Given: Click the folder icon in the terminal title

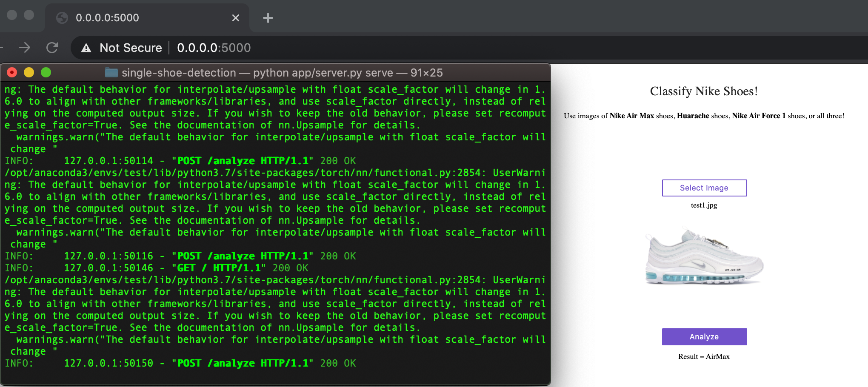Looking at the screenshot, I should [x=111, y=73].
